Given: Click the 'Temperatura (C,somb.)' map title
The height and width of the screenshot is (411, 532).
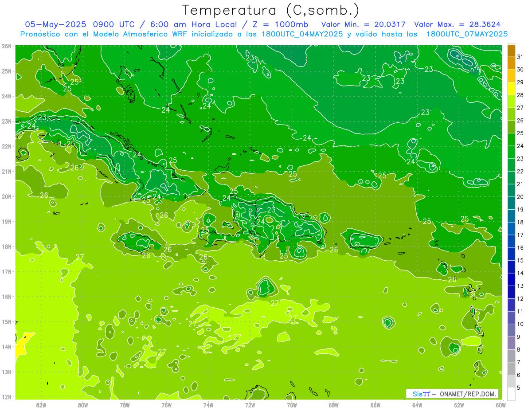Looking at the screenshot, I should 271,10.
